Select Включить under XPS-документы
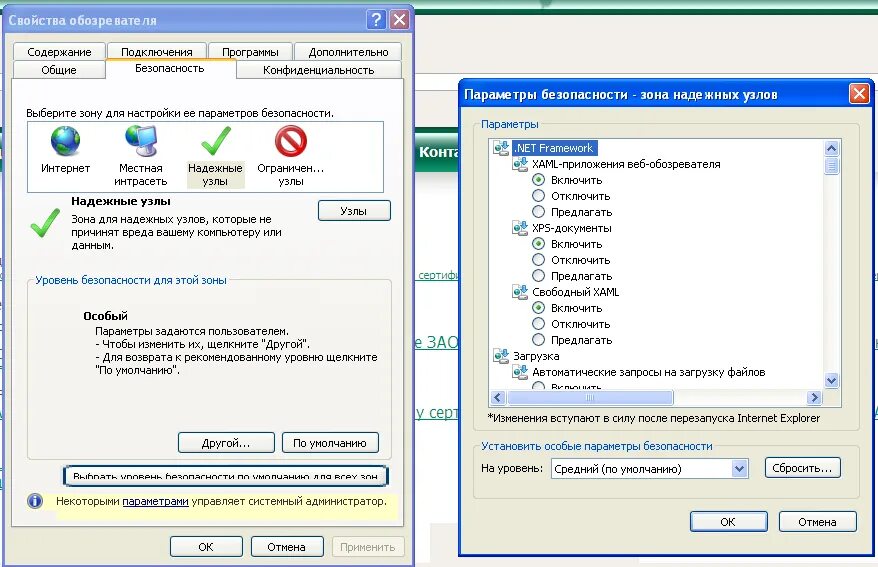Screen dimensions: 878x567 (538, 243)
